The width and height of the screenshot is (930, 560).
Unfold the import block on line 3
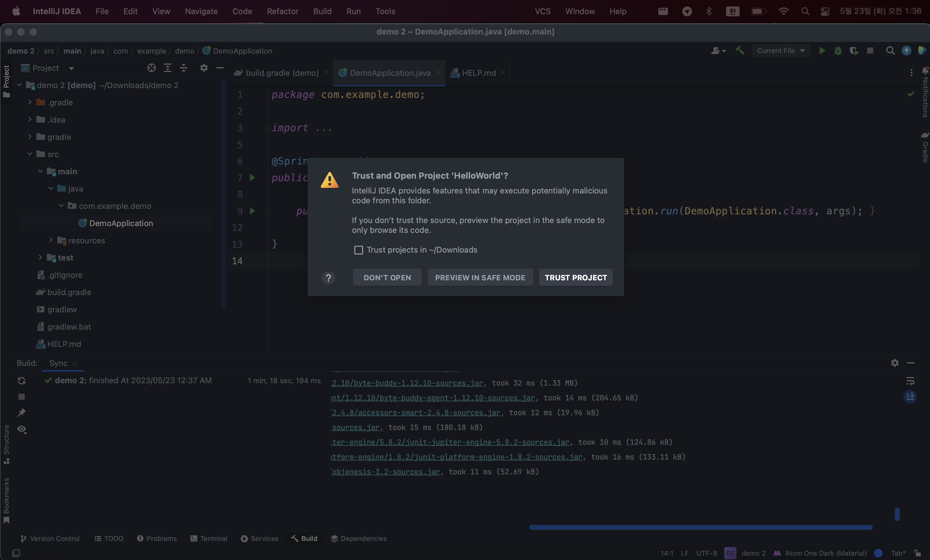267,128
